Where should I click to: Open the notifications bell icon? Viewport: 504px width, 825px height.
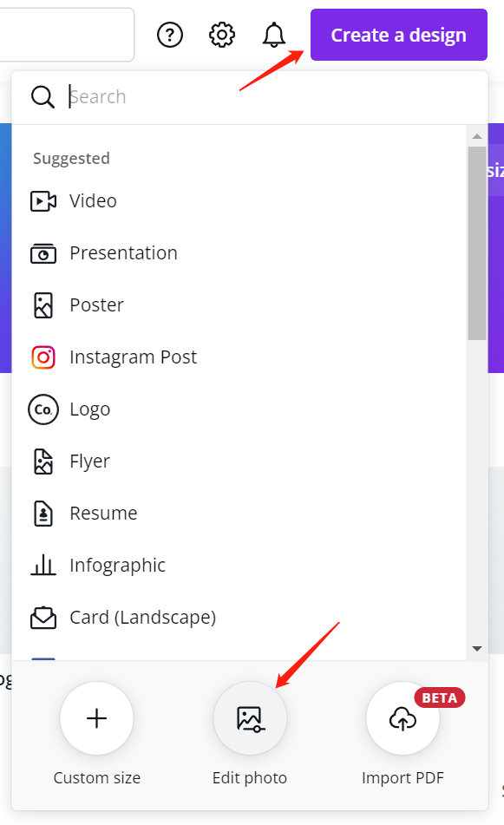[274, 36]
